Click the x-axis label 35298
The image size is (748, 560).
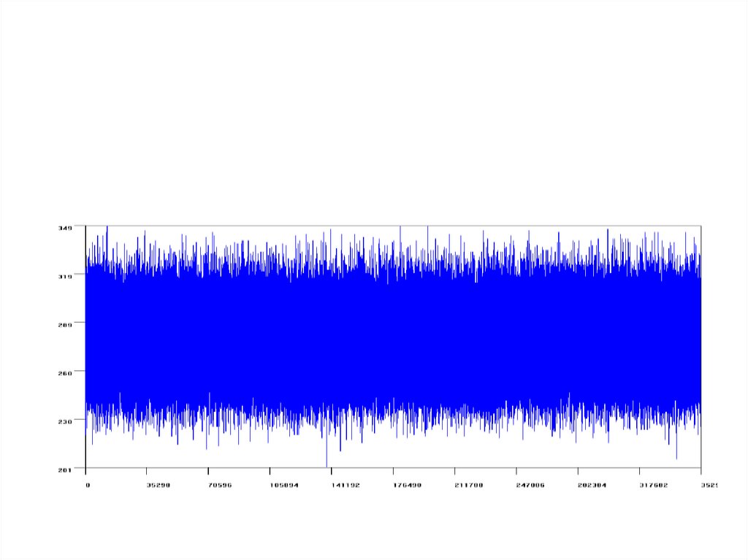click(159, 485)
